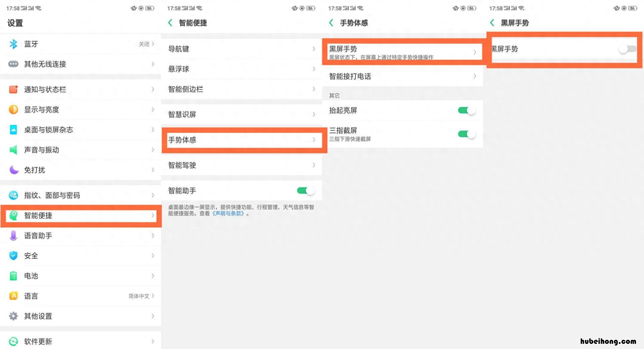Tap the 关闭 value beside Bluetooth
644x349 pixels.
click(144, 44)
